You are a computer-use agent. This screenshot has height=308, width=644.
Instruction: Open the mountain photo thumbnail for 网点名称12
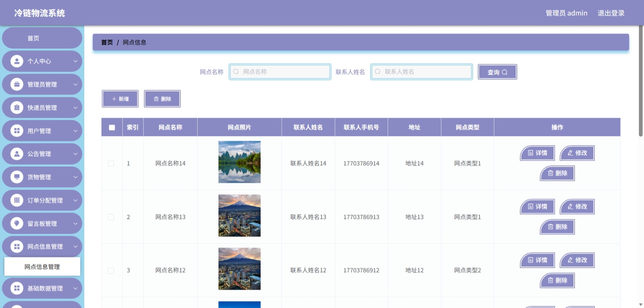[239, 269]
